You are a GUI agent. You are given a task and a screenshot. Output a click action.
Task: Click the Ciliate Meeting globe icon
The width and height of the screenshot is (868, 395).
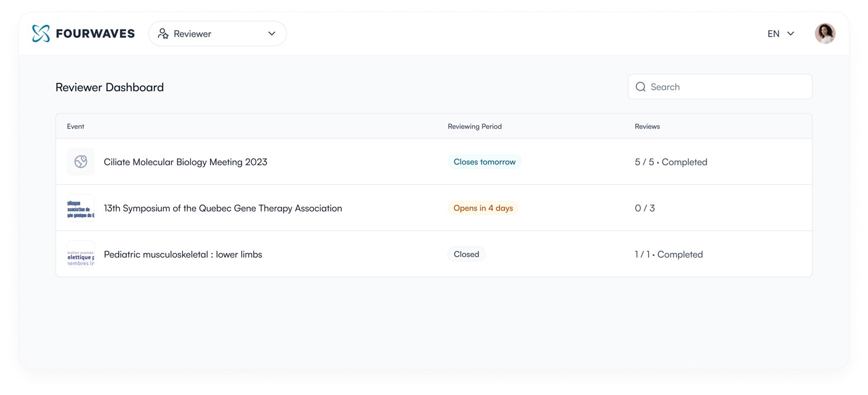[81, 162]
